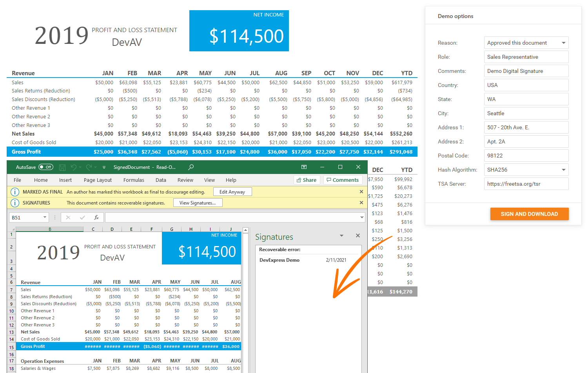Click the Save icon on the Quick Access Toolbar
The image size is (588, 373).
62,167
